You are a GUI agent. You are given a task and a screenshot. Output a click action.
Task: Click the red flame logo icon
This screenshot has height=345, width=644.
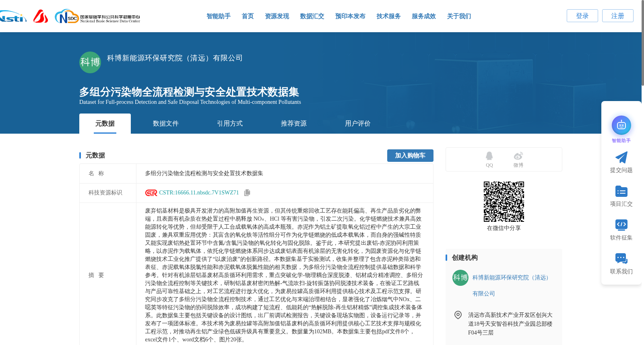(41, 16)
